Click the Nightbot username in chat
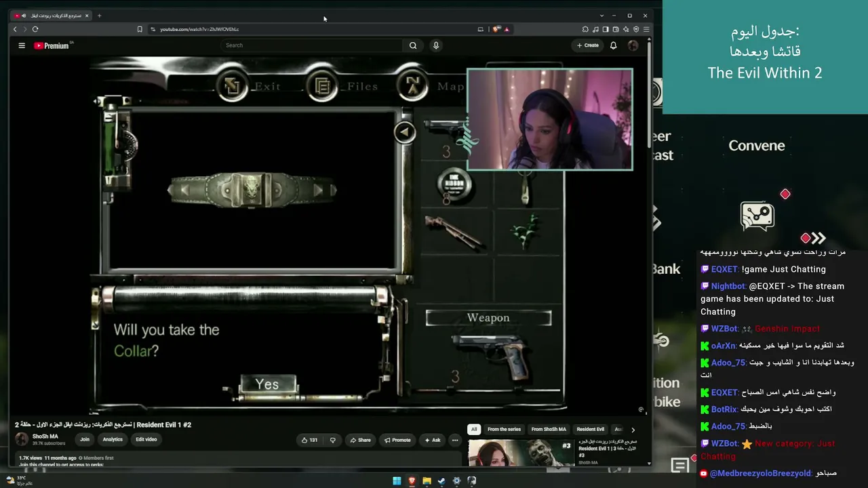The image size is (868, 488). click(728, 286)
